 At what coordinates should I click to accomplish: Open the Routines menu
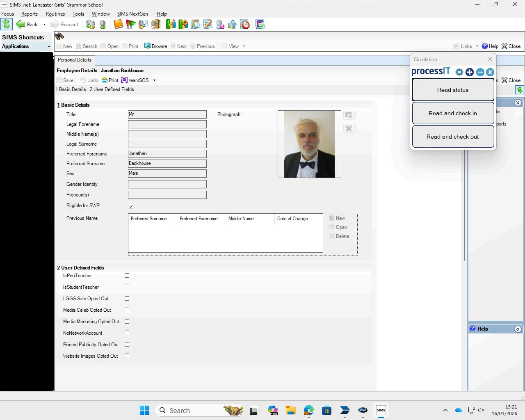55,14
